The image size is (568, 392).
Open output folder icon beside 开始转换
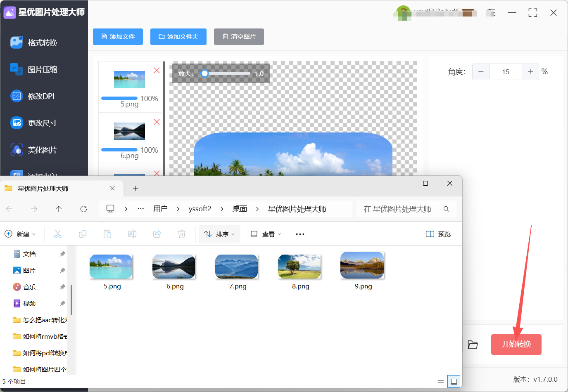tap(473, 345)
